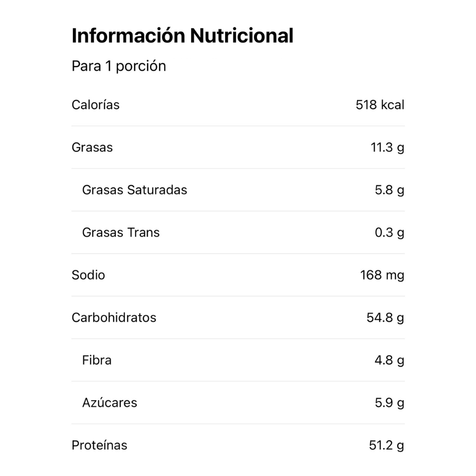The image size is (476, 476).
Task: Click the Sodio row label
Action: [88, 275]
